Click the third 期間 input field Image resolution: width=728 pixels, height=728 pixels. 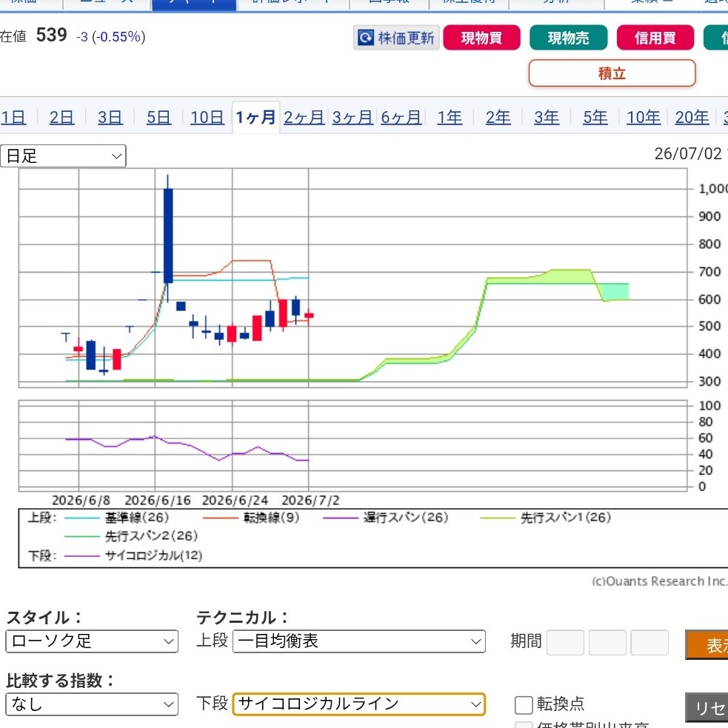coord(649,643)
